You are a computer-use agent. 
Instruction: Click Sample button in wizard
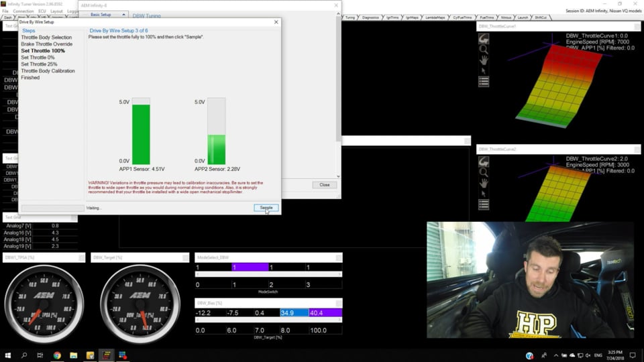tap(266, 208)
